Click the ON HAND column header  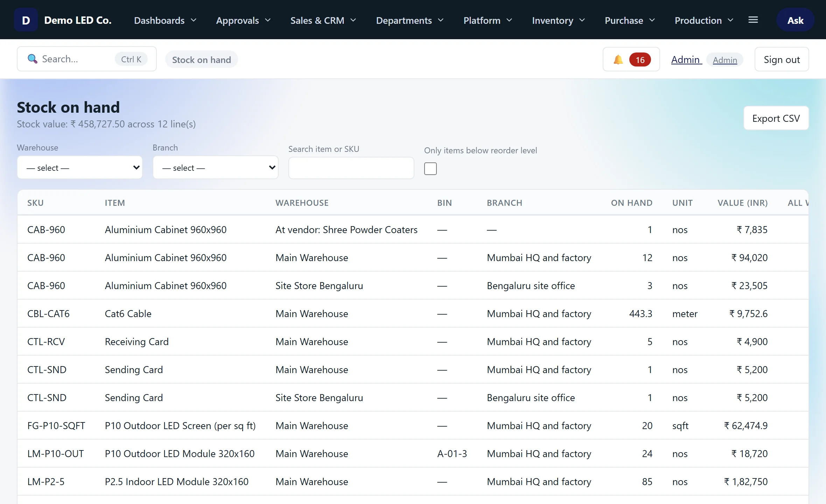coord(631,203)
